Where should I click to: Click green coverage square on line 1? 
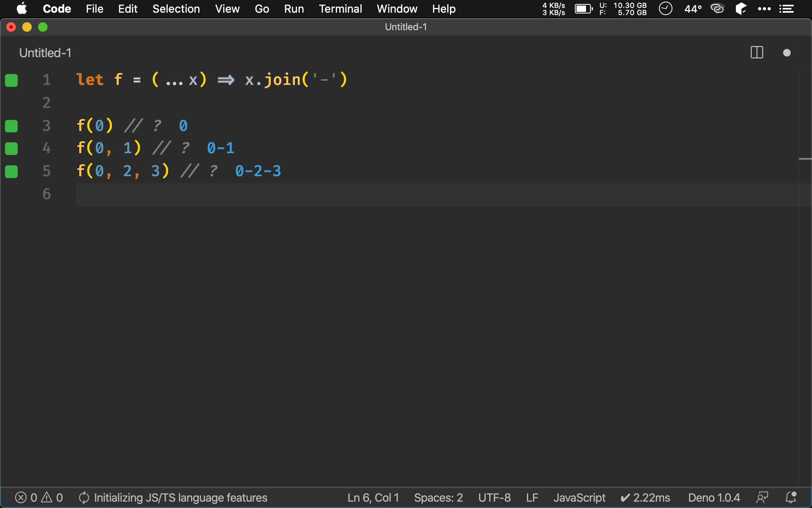[x=11, y=80]
